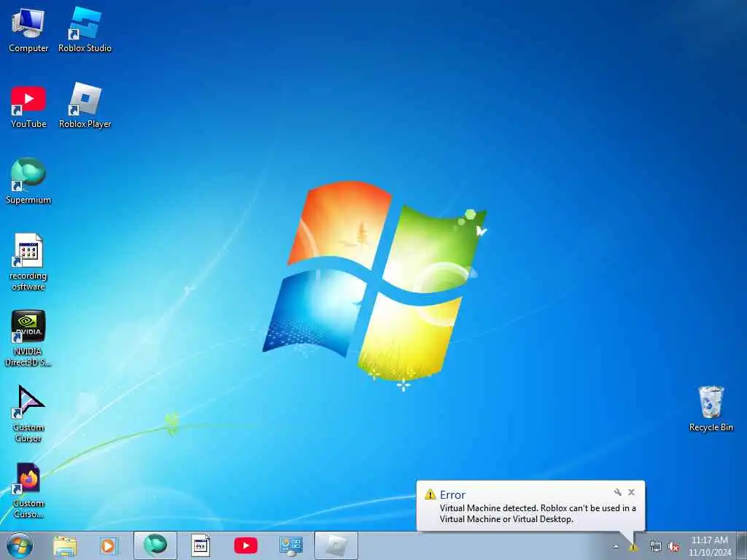Click the Error balloon title
Screen dimensions: 747x560
[x=452, y=495]
